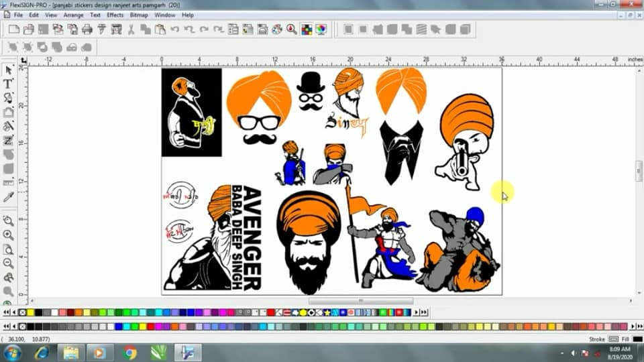
Task: Advance upper color palette one step right
Action: point(416,313)
